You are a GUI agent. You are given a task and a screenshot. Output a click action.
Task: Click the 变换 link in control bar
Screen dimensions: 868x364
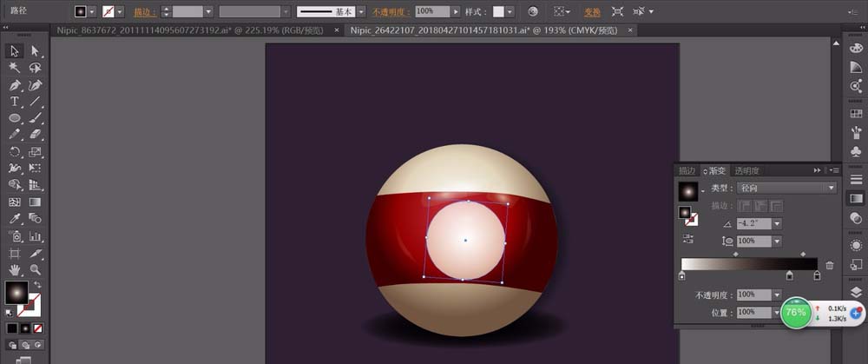(592, 11)
